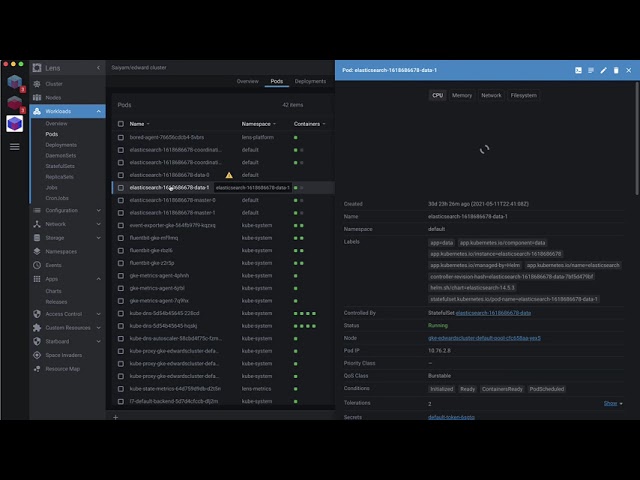Check the elasticsearch data-1 pod checkbox

pyautogui.click(x=121, y=188)
